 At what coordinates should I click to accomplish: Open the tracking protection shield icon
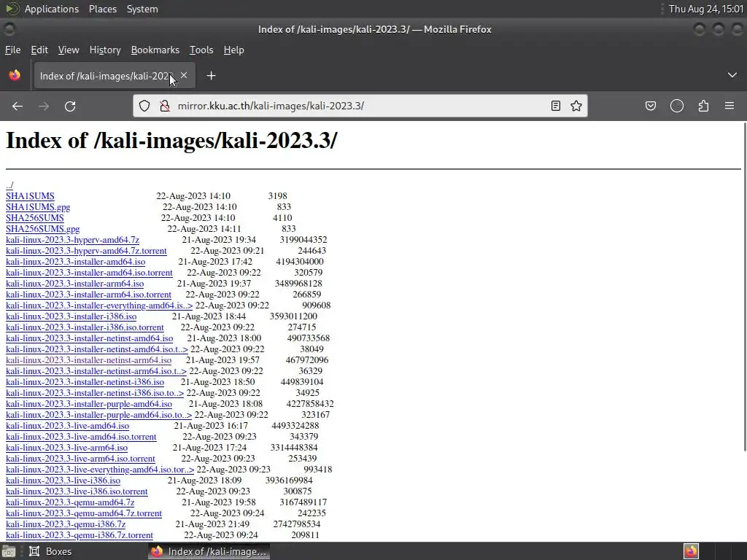144,106
